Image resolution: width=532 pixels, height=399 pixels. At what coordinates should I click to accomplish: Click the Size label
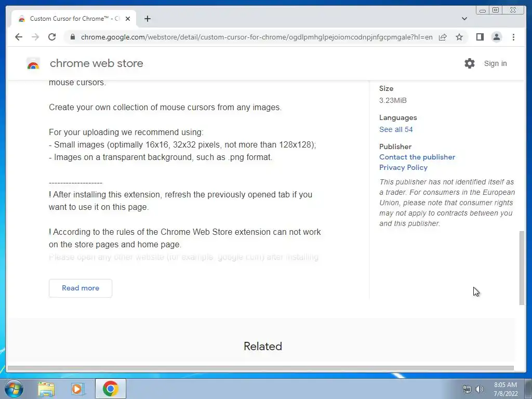coord(386,88)
